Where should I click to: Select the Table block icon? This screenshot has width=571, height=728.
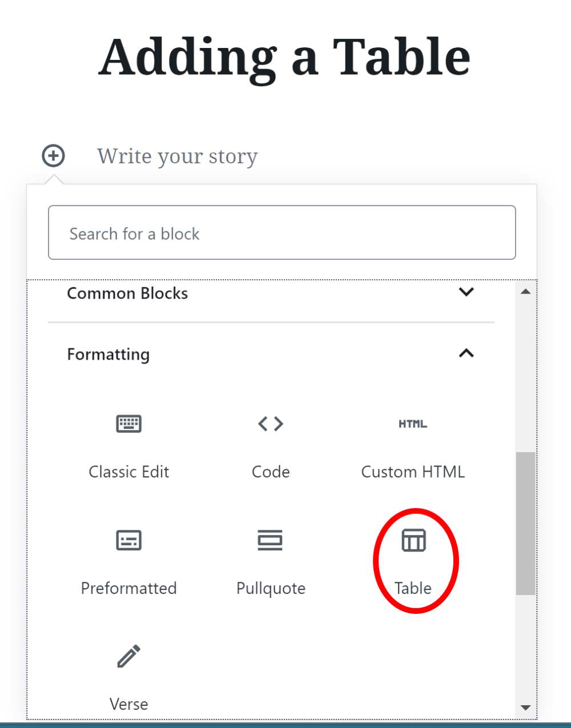(413, 540)
